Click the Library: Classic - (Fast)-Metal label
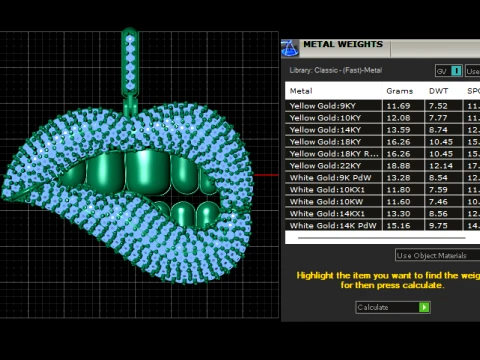This screenshot has height=360, width=480. (x=336, y=70)
